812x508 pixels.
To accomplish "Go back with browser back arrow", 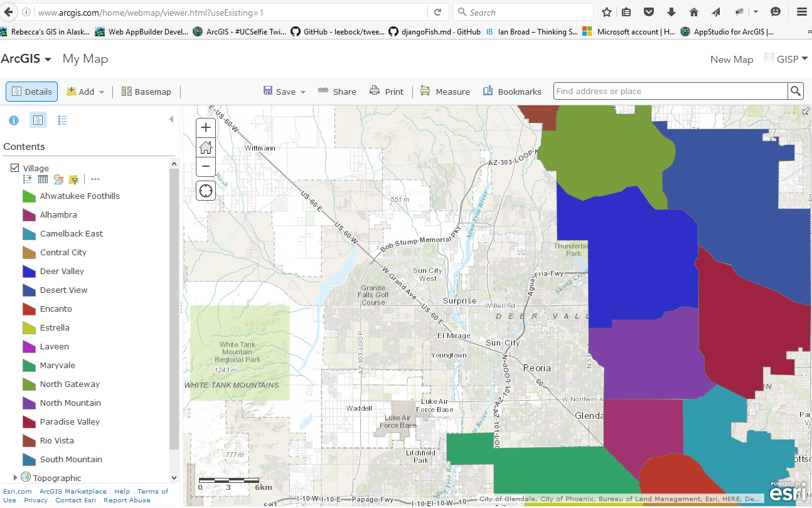I will coord(8,12).
